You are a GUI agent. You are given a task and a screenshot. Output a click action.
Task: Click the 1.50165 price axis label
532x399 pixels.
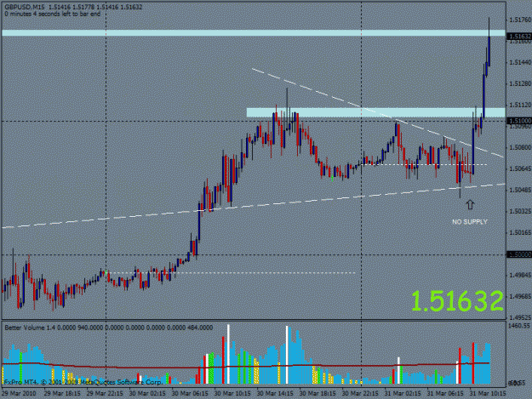coord(520,232)
